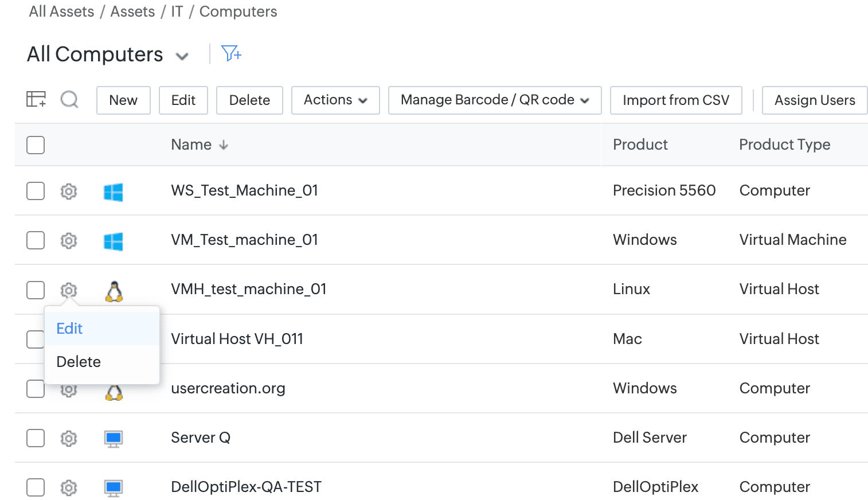The image size is (868, 500).
Task: Expand Manage Barcode / QR code menu
Action: [x=494, y=100]
